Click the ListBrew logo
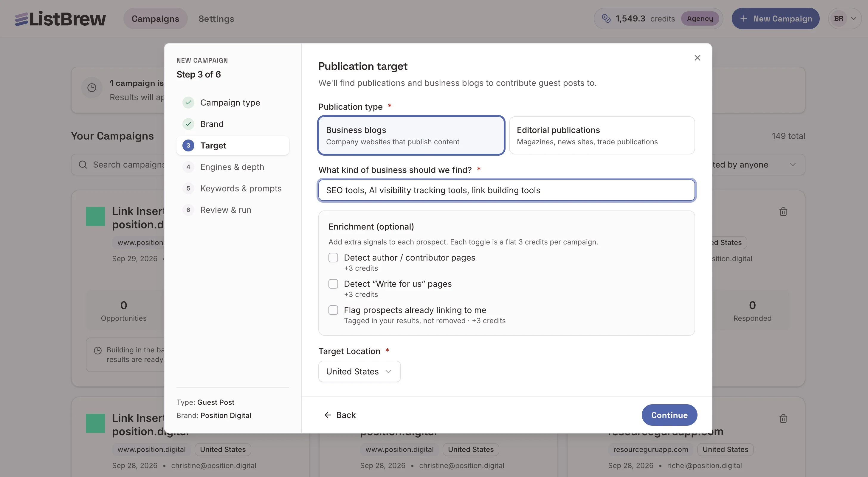 pos(60,18)
